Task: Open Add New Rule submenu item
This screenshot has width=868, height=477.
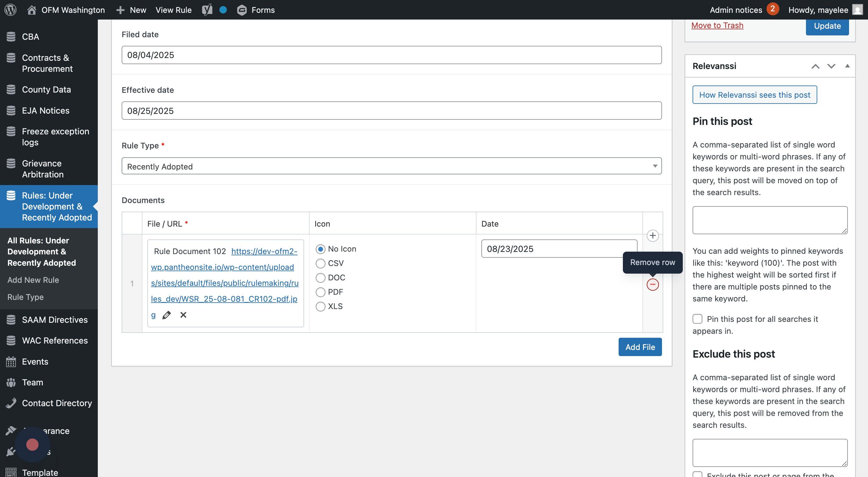Action: [33, 280]
